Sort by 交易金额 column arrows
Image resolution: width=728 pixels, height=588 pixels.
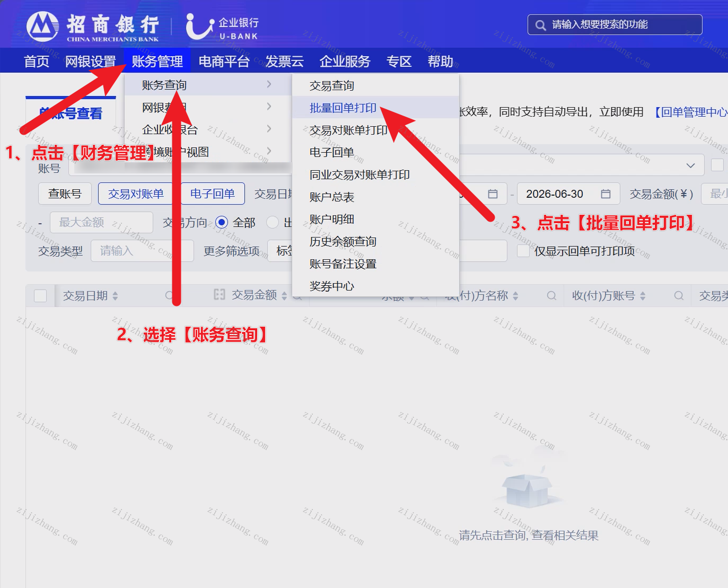tap(284, 296)
